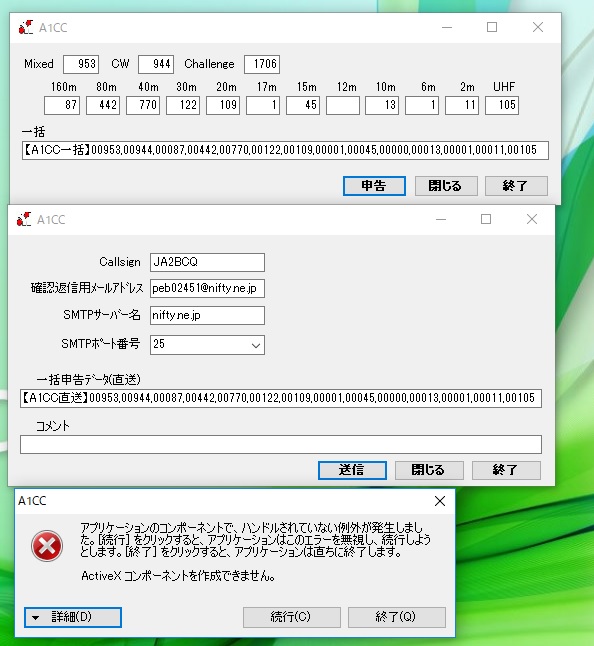Maximize the top A1CC window
Image resolution: width=594 pixels, height=646 pixels.
(x=492, y=27)
